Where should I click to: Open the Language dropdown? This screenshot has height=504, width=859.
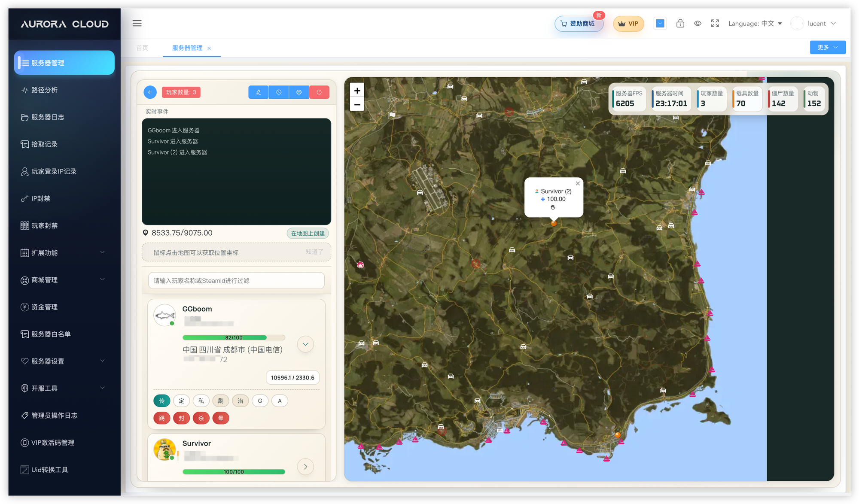point(755,23)
